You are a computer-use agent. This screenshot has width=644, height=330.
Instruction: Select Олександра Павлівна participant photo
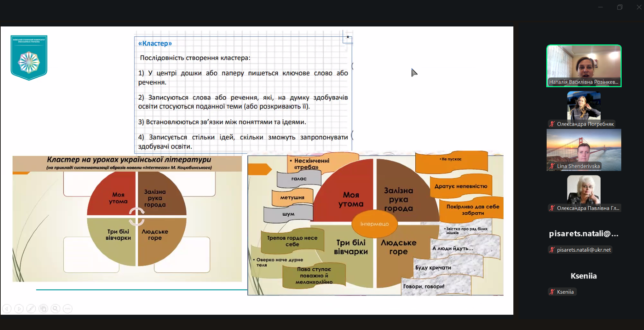pyautogui.click(x=584, y=189)
